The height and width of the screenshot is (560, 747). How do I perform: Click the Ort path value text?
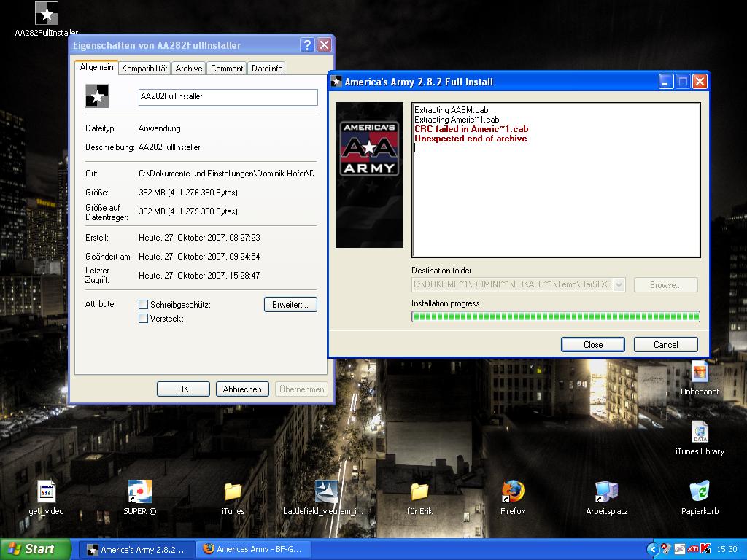(x=227, y=174)
